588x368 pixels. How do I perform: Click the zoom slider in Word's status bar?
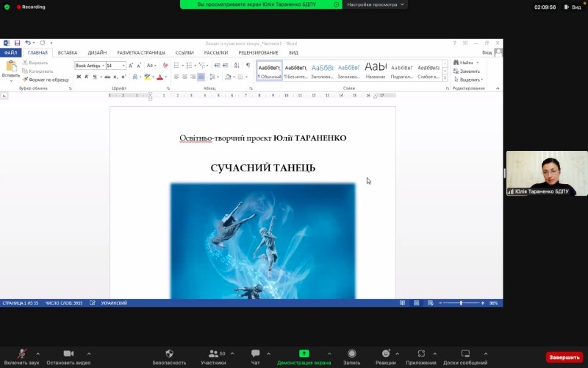tap(462, 303)
